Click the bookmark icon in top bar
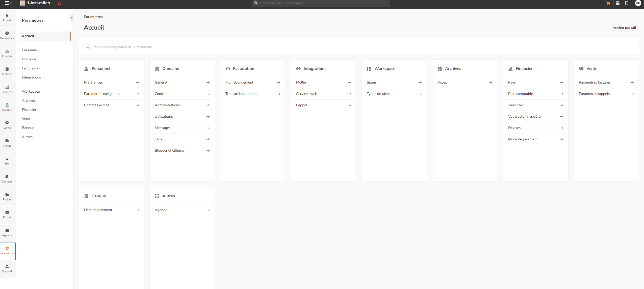 tap(627, 3)
